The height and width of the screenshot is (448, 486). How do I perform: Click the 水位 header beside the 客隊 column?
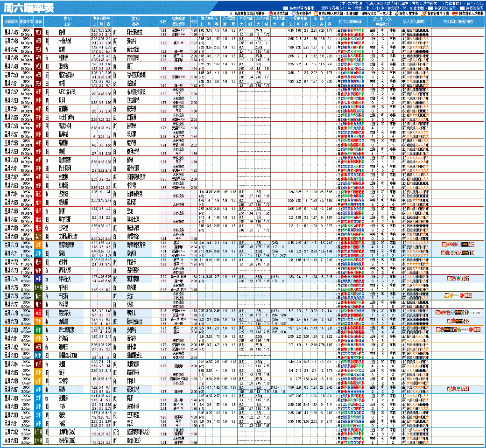tap(163, 21)
